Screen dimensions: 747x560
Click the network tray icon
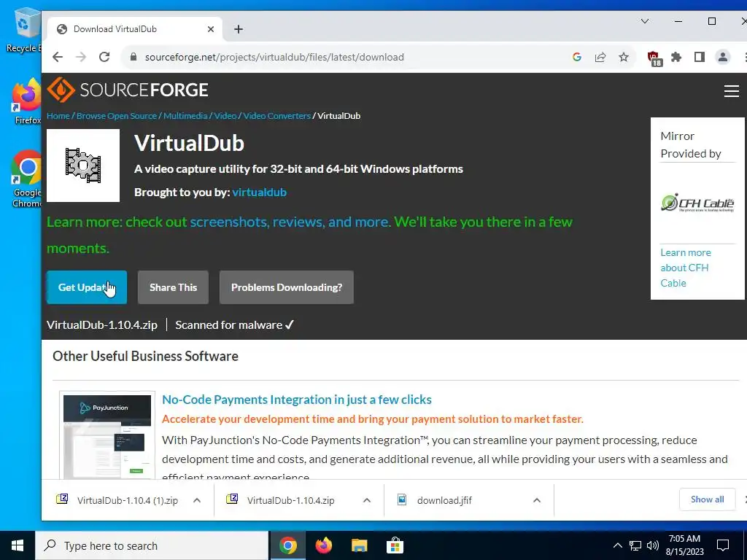(x=635, y=545)
